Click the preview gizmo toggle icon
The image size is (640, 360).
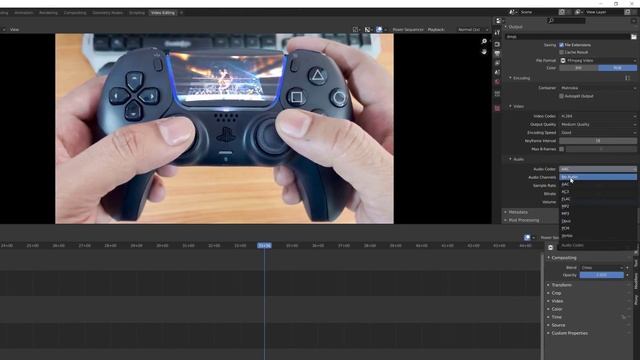pyautogui.click(x=367, y=29)
